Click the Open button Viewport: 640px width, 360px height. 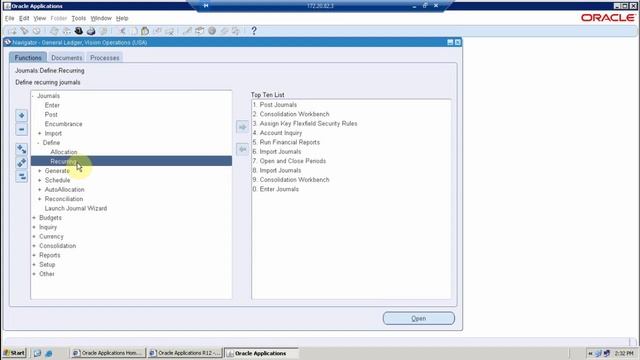click(419, 318)
